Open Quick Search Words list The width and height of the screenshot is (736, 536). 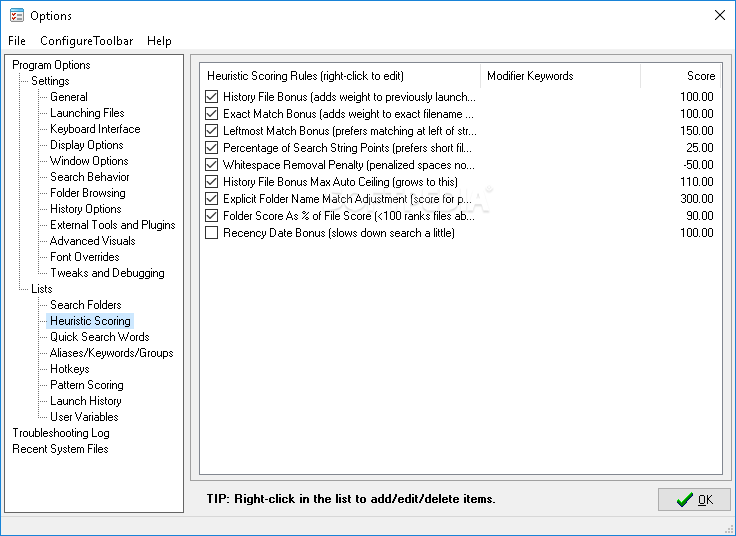[x=100, y=337]
